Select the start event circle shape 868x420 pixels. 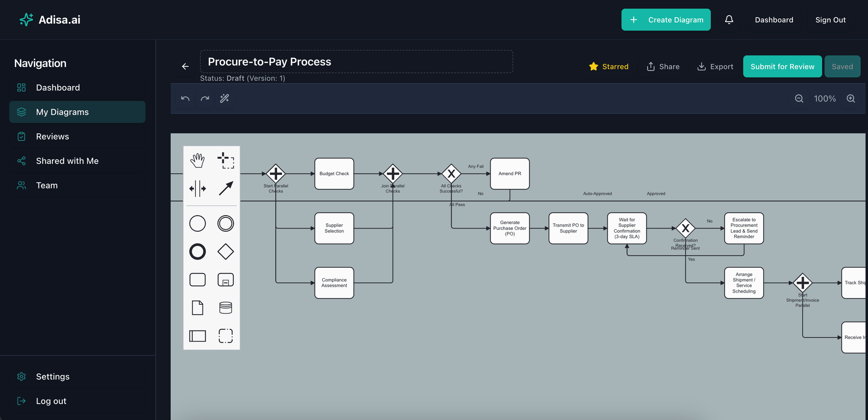pos(198,223)
